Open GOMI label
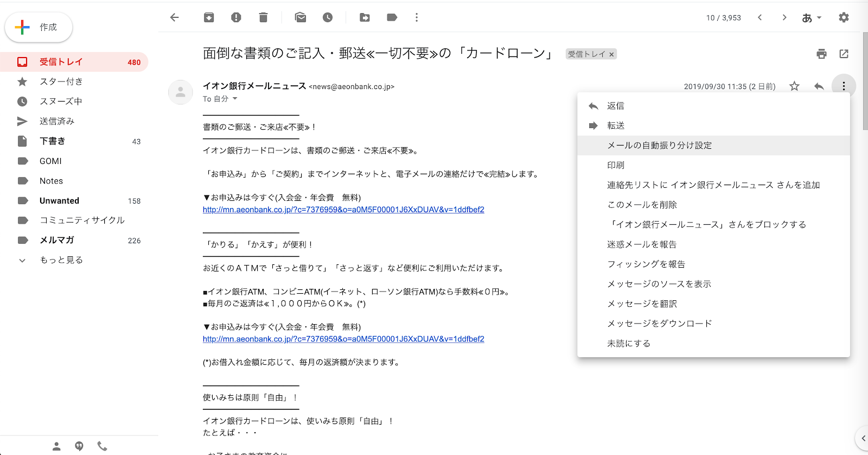 coord(74,161)
